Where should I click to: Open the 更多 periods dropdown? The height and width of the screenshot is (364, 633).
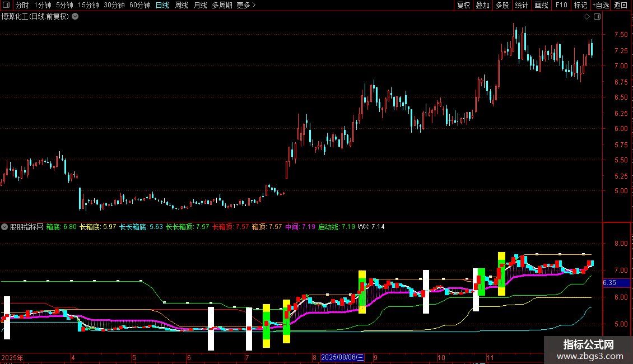tap(246, 5)
